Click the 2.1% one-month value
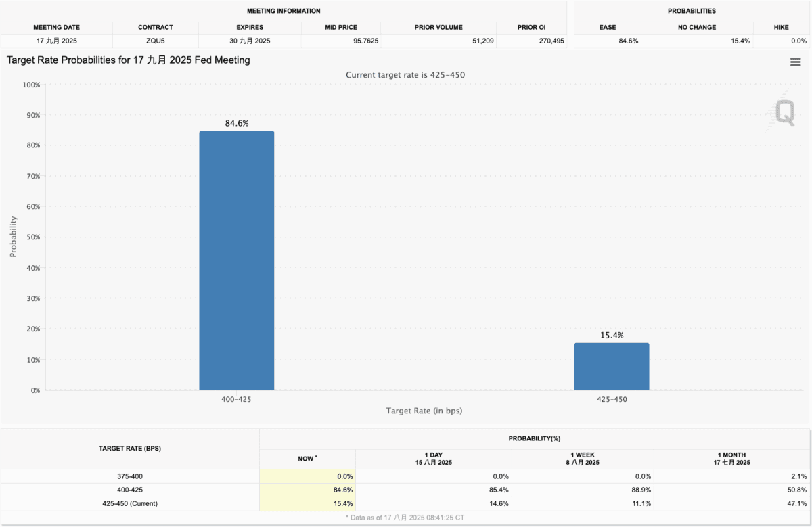 pyautogui.click(x=798, y=476)
